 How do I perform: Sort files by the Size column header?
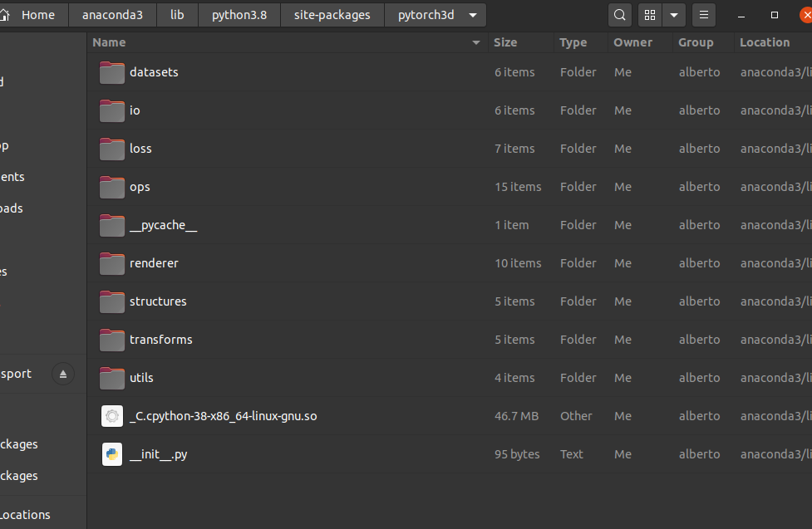(506, 42)
